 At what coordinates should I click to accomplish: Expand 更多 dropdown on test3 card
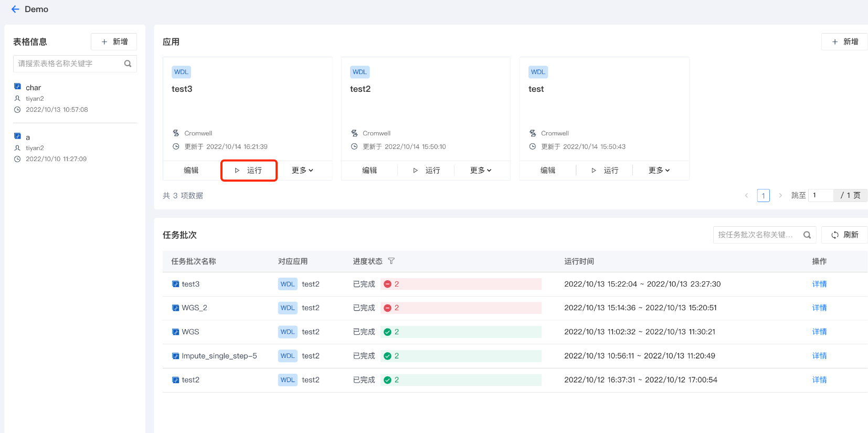(x=302, y=171)
